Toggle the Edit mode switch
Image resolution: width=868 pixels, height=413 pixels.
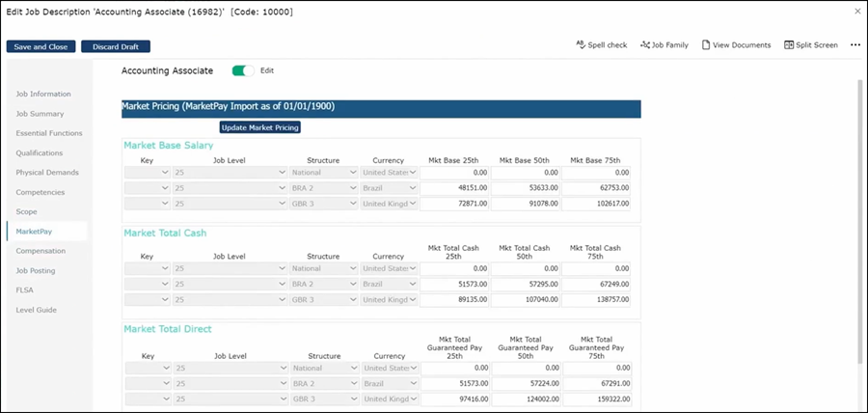coord(243,70)
